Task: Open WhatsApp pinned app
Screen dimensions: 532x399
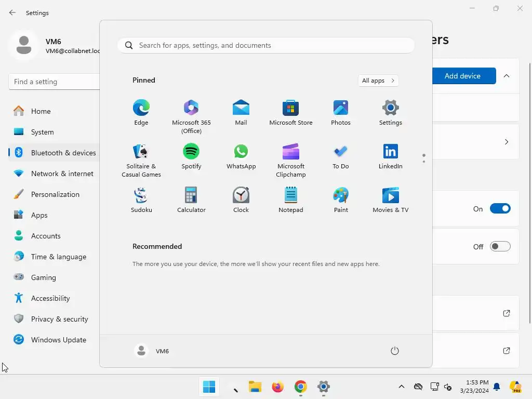Action: coord(241,156)
